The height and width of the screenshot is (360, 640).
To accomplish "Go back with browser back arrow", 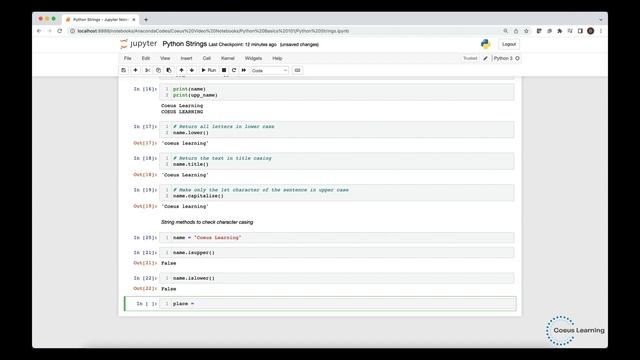I will point(39,31).
